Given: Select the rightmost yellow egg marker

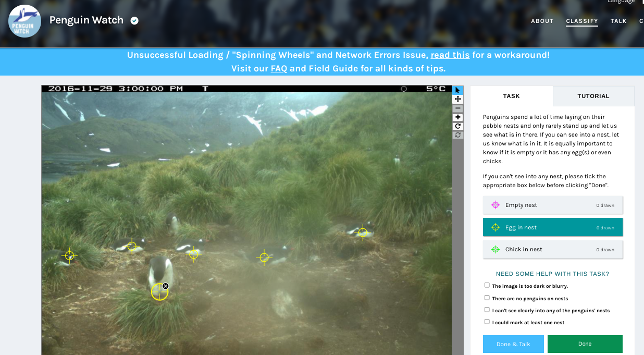Looking at the screenshot, I should (363, 232).
